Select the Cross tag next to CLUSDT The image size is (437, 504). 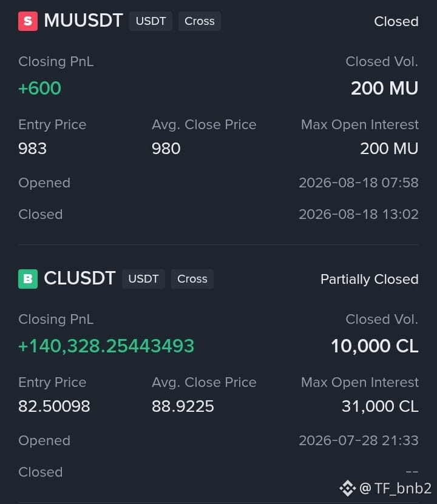point(192,278)
